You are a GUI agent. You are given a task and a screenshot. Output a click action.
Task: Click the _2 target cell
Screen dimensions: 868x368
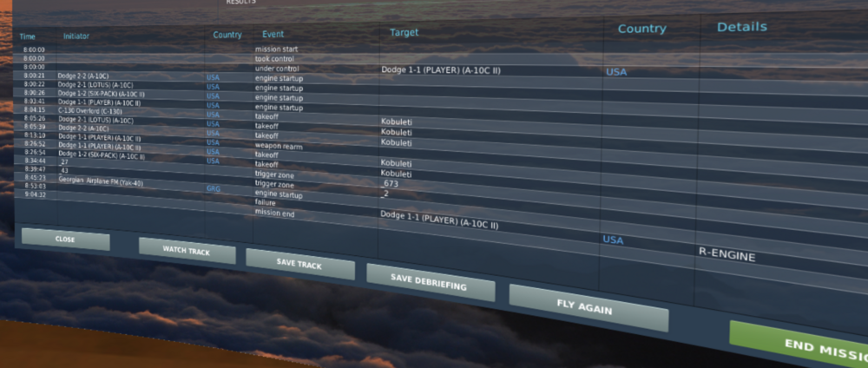[x=385, y=194]
